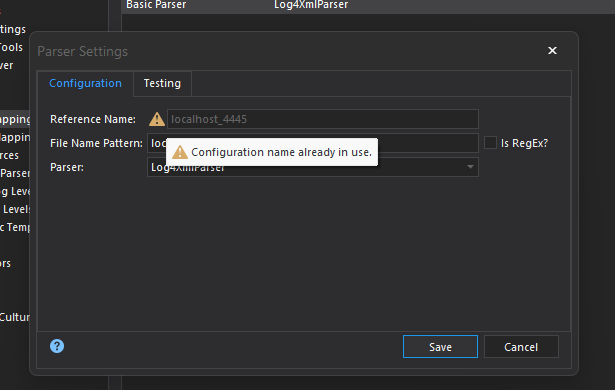Screen dimensions: 615x390
Task: Click the blue help question mark icon
Action: click(57, 346)
